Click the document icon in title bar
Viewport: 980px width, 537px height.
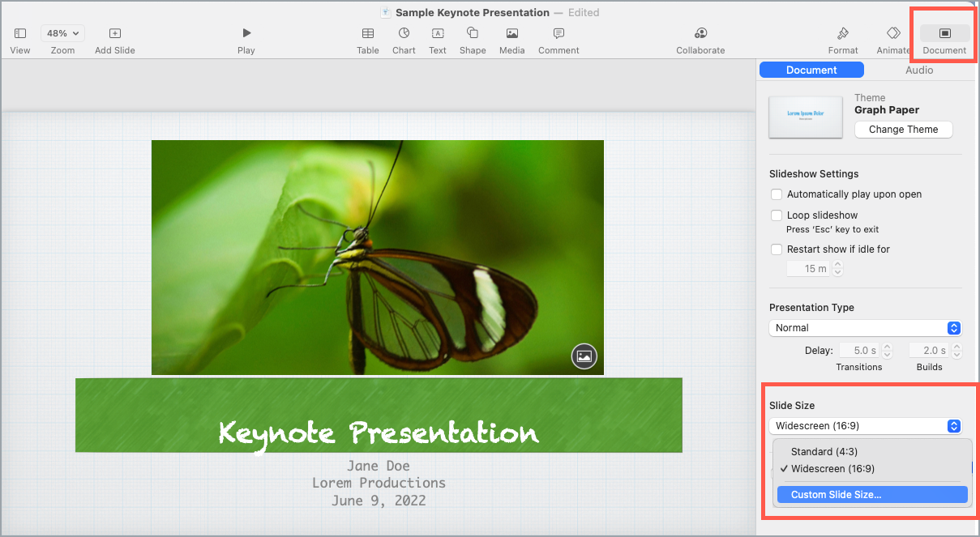(386, 12)
